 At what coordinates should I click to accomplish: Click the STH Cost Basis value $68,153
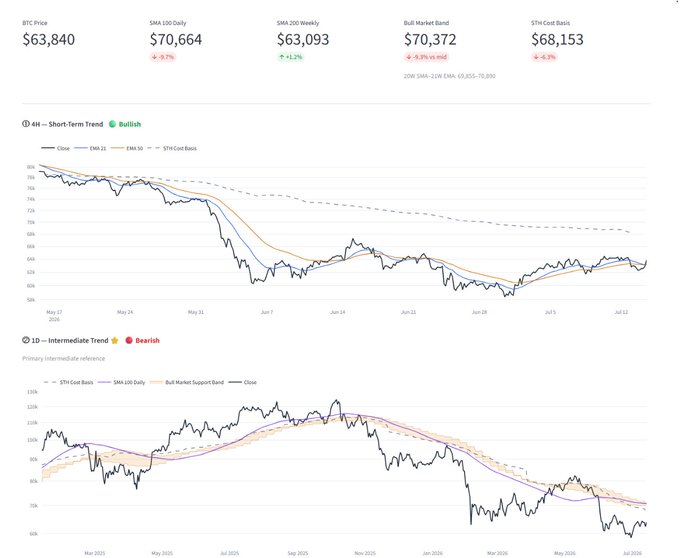(557, 39)
